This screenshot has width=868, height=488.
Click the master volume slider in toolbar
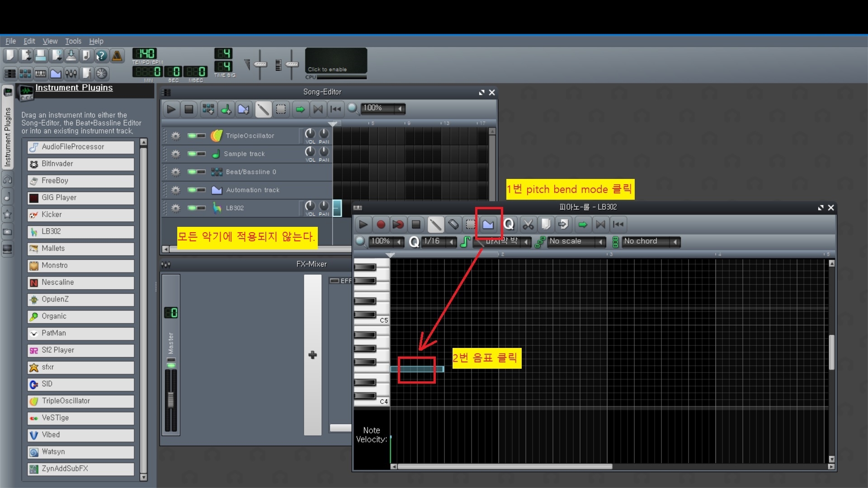[x=259, y=65]
